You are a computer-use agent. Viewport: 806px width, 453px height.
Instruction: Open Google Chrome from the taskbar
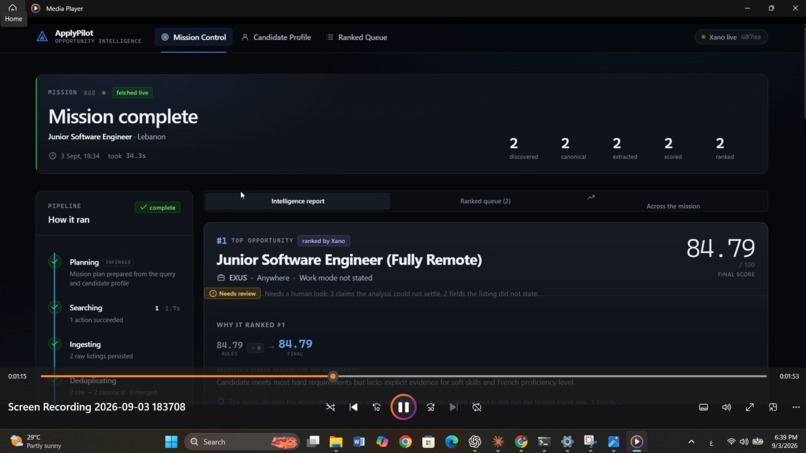[406, 442]
